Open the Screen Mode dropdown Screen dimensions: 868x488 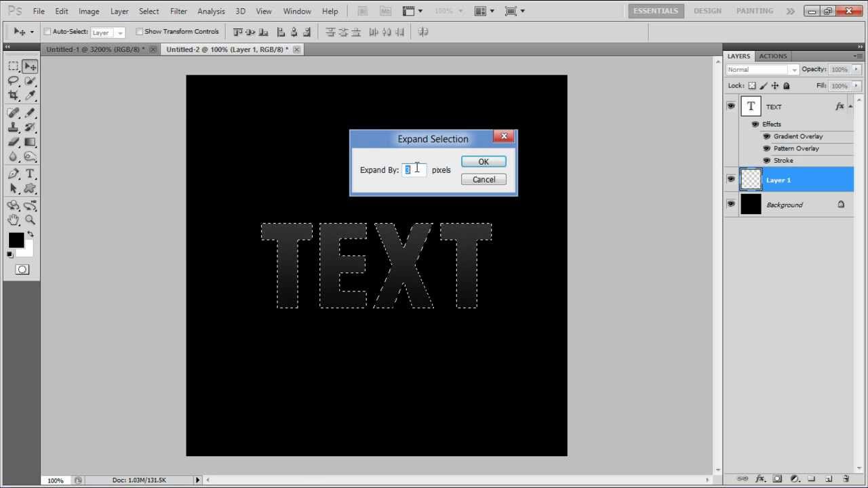point(515,11)
